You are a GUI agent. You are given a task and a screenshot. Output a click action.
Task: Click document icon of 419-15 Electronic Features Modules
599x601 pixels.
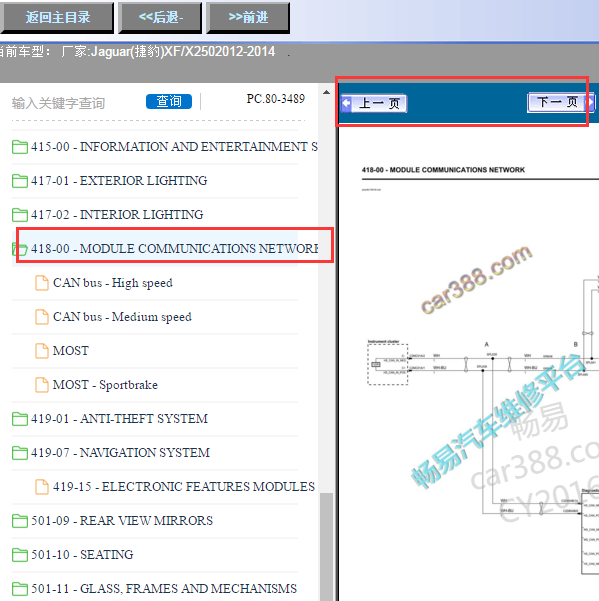42,487
